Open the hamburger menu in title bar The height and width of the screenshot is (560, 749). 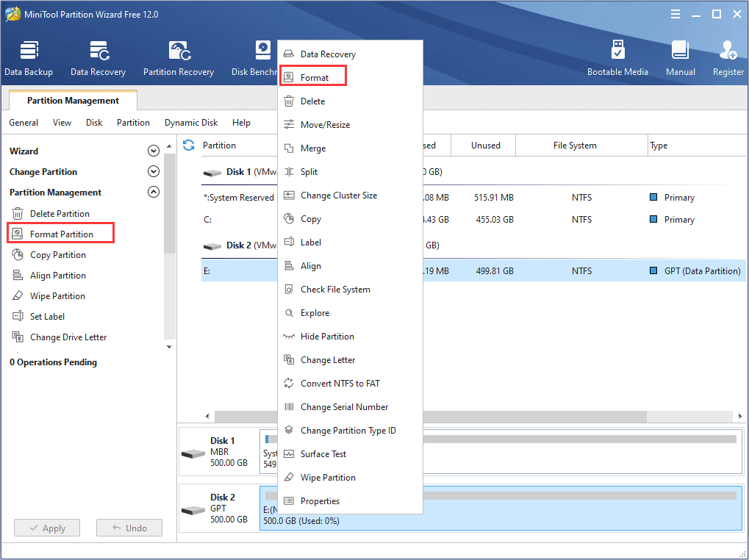point(675,14)
